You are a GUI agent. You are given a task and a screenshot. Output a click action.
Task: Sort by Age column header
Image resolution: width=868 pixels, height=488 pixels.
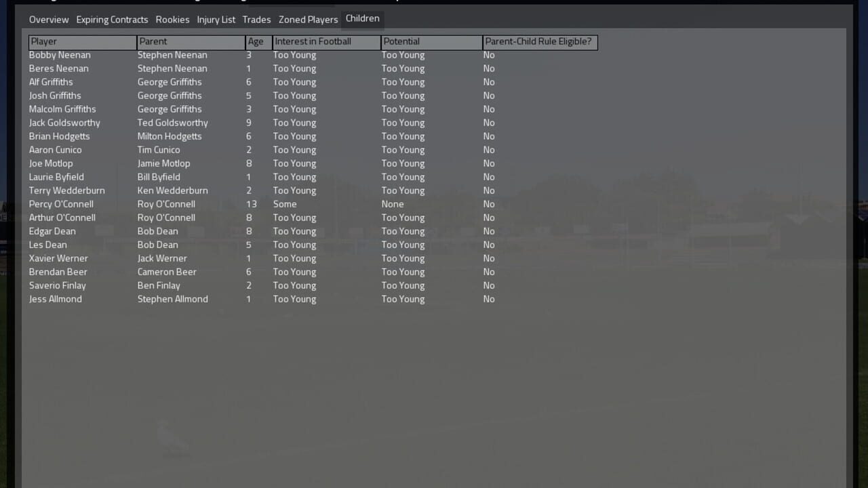coord(259,42)
